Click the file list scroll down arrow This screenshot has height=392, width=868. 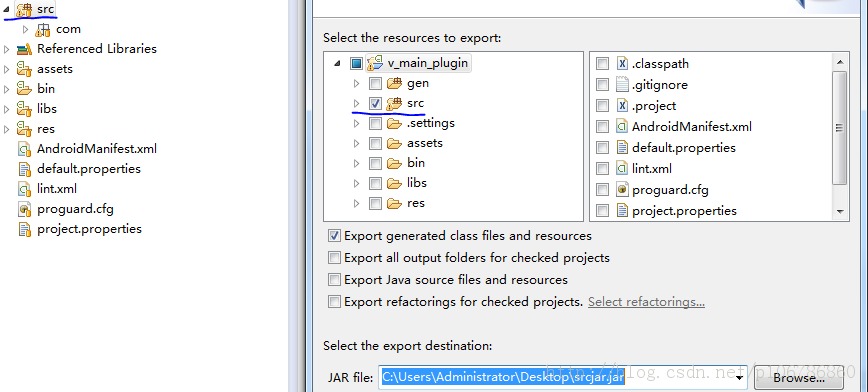click(839, 212)
